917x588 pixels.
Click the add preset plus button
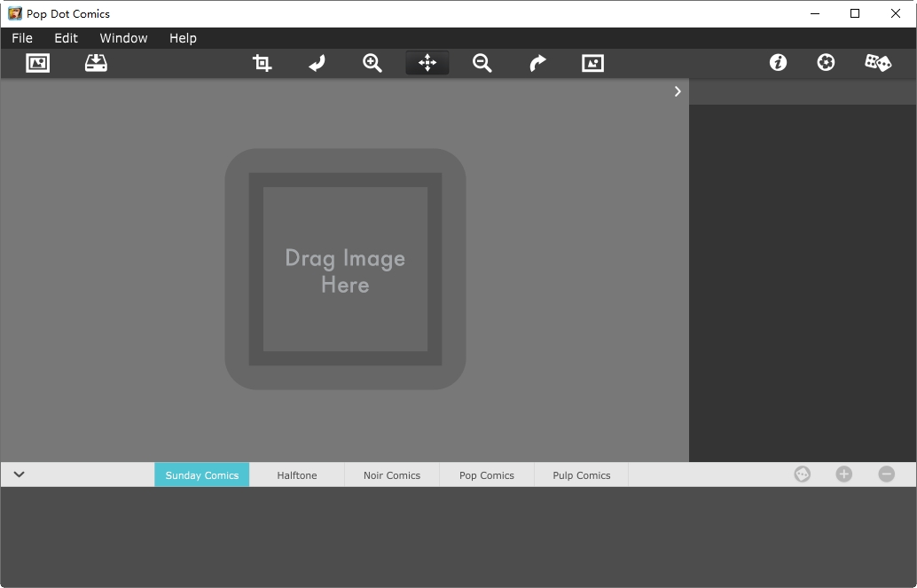tap(843, 474)
